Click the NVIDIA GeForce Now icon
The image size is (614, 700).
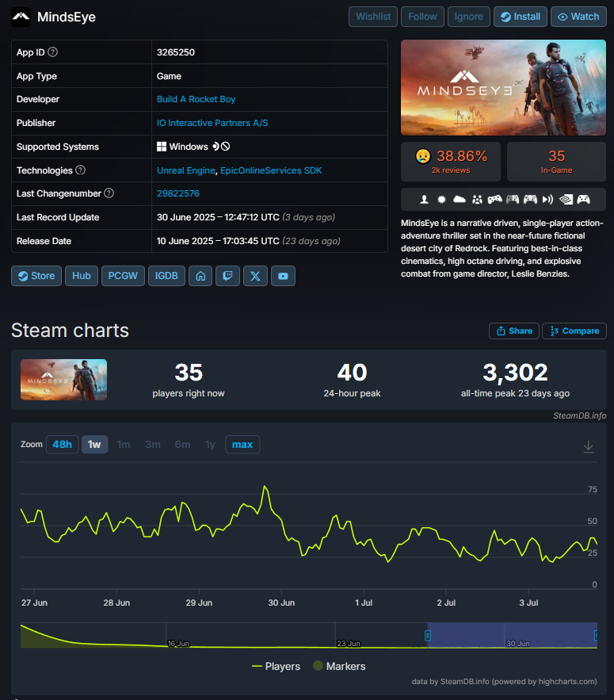[x=566, y=200]
